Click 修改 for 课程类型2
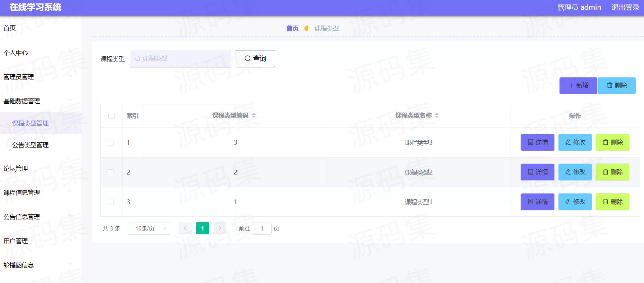Viewport: 644px width, 283px height. [575, 172]
